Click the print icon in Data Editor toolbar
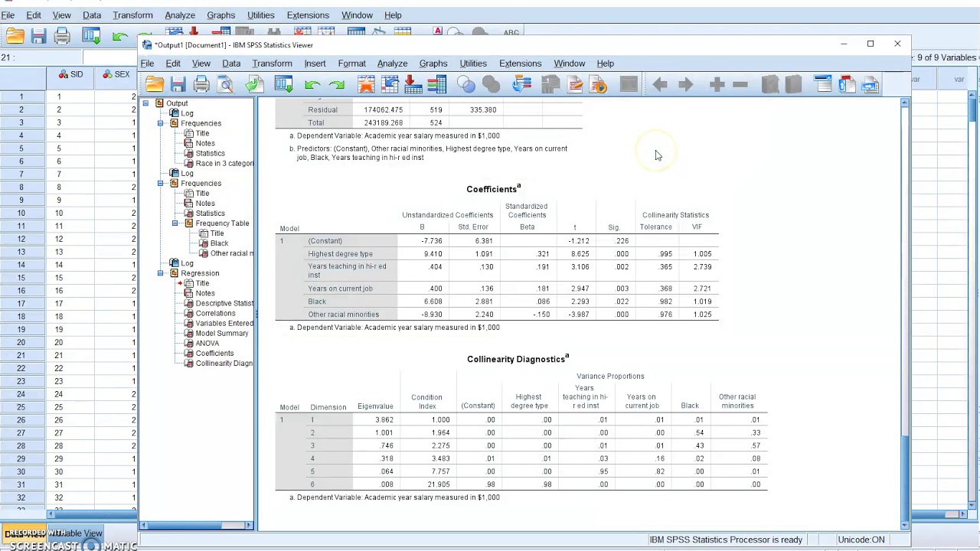 point(63,36)
